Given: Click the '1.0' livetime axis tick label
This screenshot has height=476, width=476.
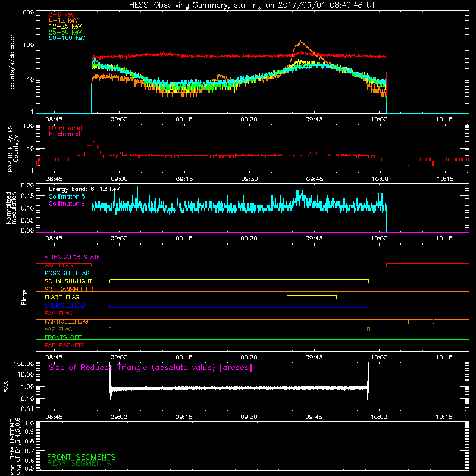Looking at the screenshot, I should pyautogui.click(x=29, y=424).
